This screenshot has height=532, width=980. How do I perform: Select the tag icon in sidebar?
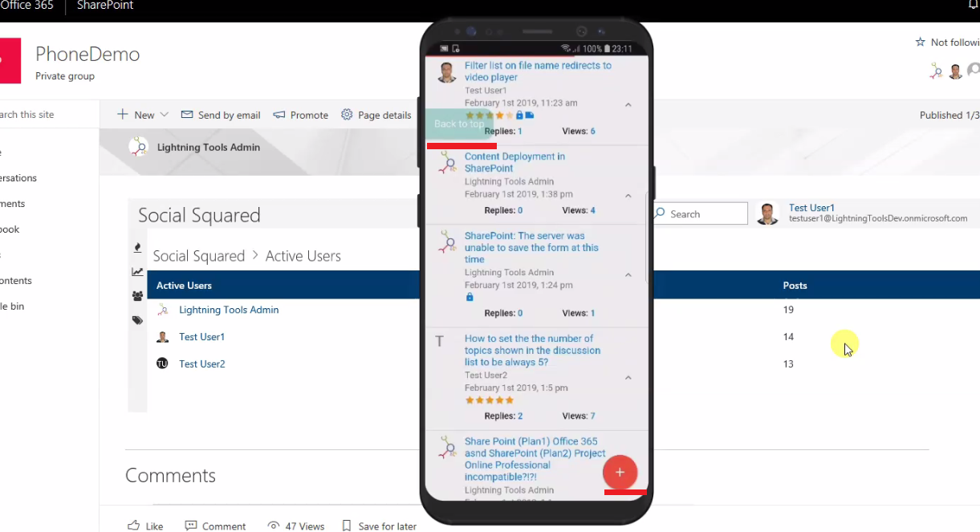point(137,320)
